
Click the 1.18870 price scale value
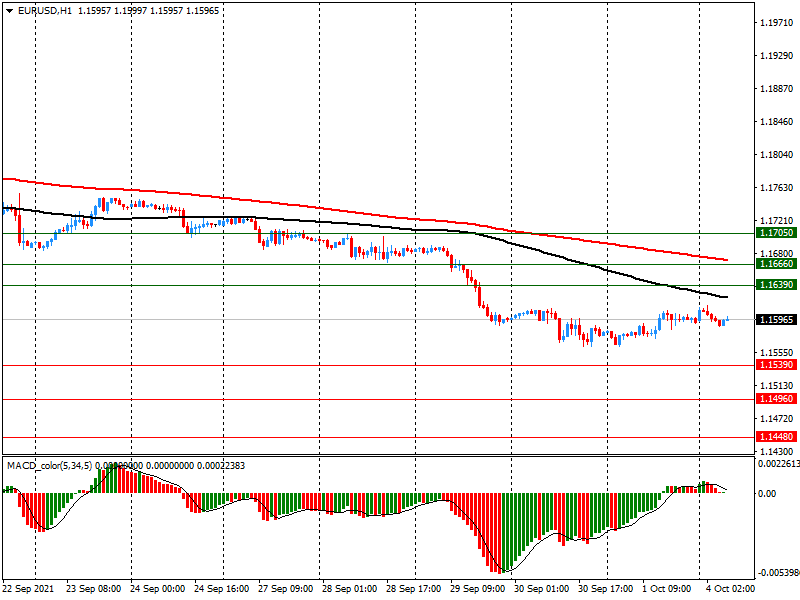pos(777,89)
